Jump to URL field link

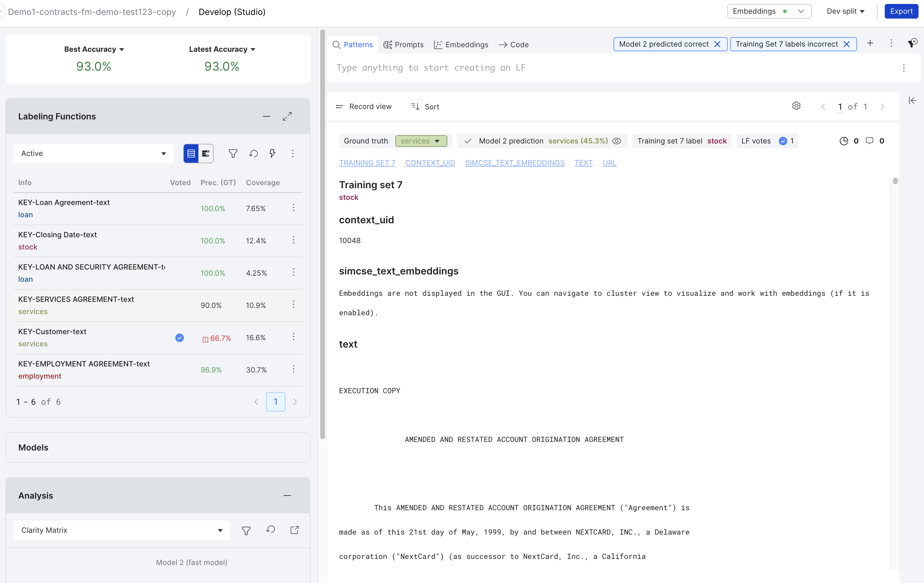(609, 163)
